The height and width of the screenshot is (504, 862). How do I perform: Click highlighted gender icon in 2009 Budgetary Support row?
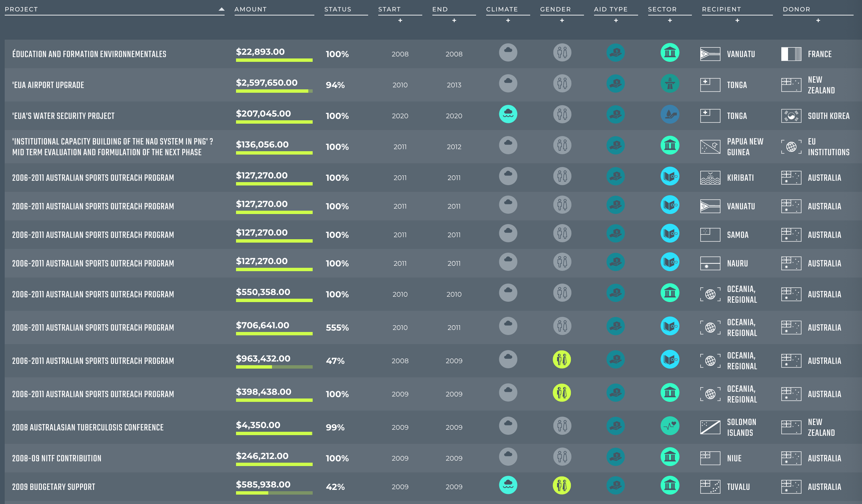[562, 485]
